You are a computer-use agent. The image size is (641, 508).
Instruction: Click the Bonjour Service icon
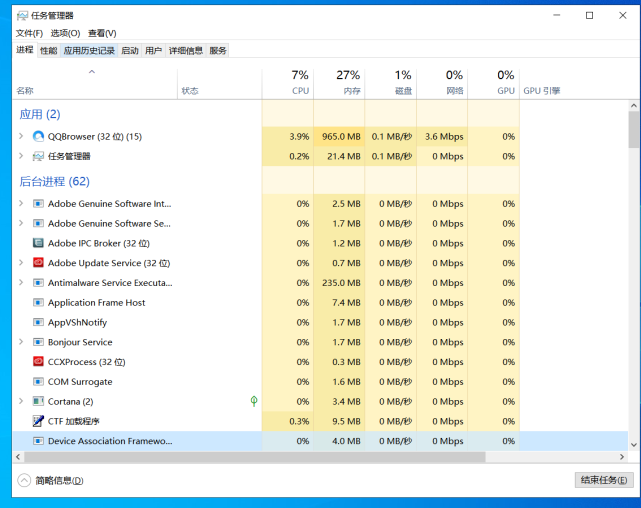pos(38,342)
